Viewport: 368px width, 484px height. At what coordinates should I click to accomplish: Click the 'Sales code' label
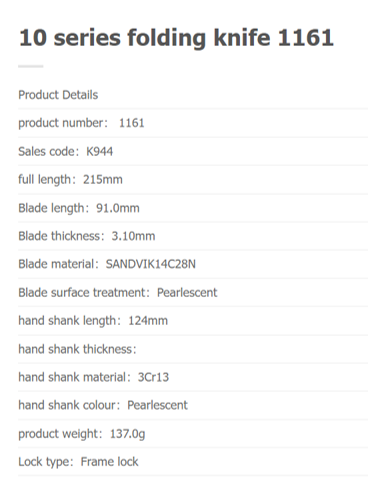coord(47,151)
